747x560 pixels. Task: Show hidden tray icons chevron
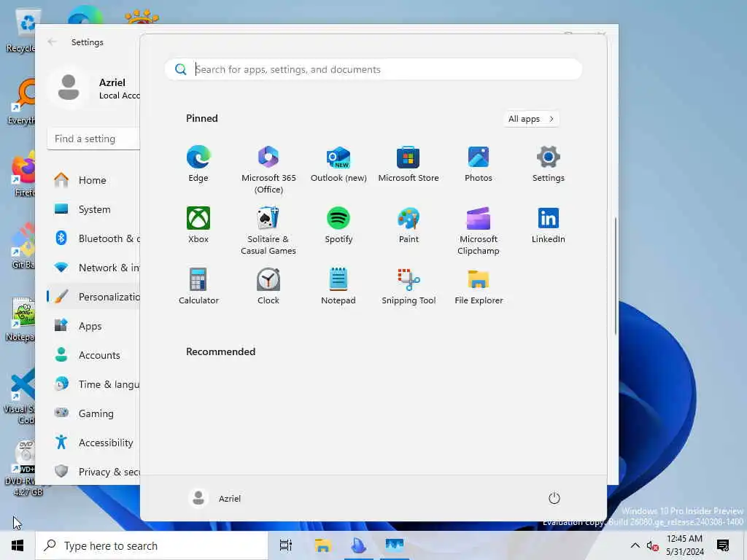coord(635,545)
